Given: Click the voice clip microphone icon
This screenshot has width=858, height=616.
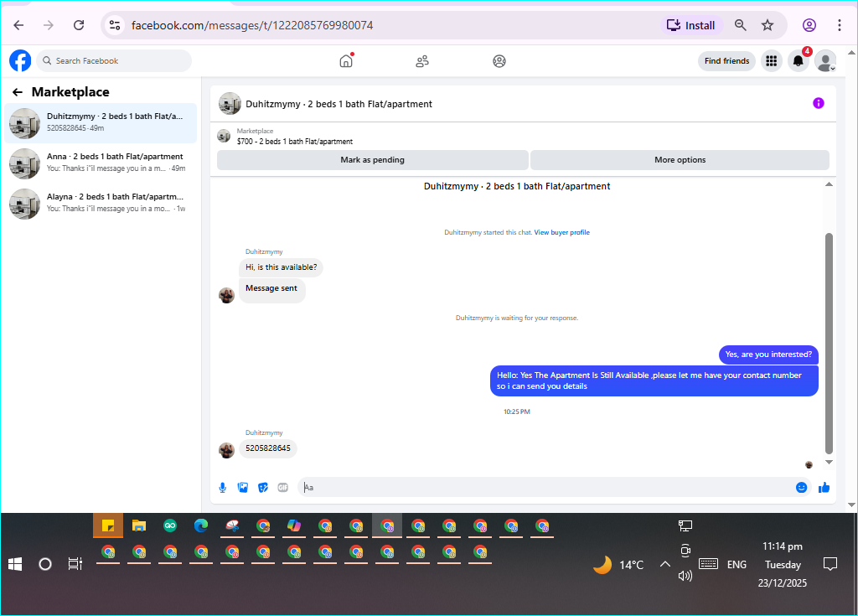Looking at the screenshot, I should click(x=223, y=488).
